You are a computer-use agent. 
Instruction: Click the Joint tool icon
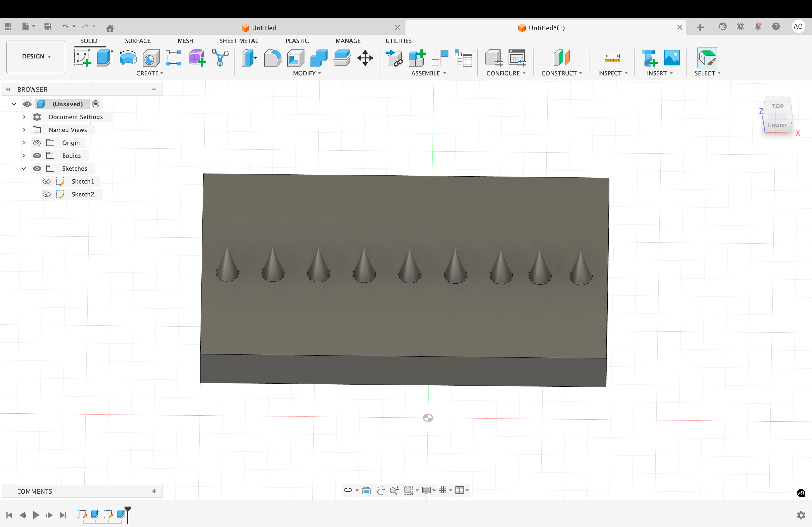coord(440,58)
